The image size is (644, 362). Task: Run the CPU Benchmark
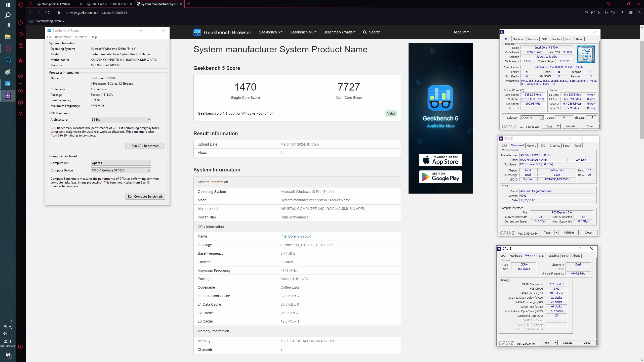coord(145,146)
